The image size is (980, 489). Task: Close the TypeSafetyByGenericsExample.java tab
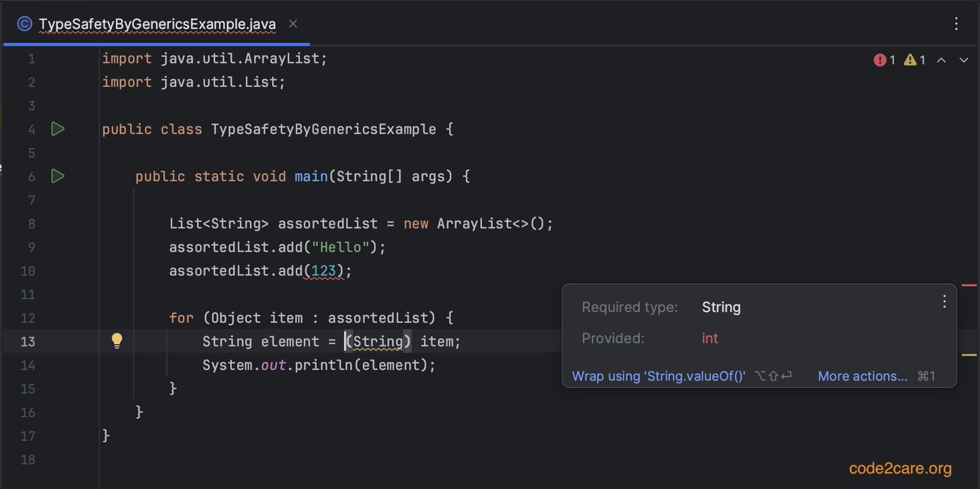tap(293, 24)
